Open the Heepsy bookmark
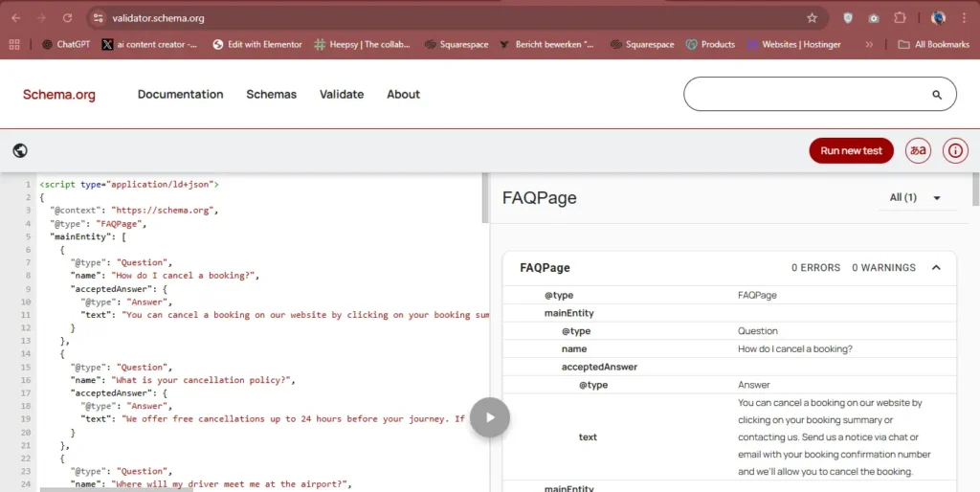 click(x=362, y=44)
